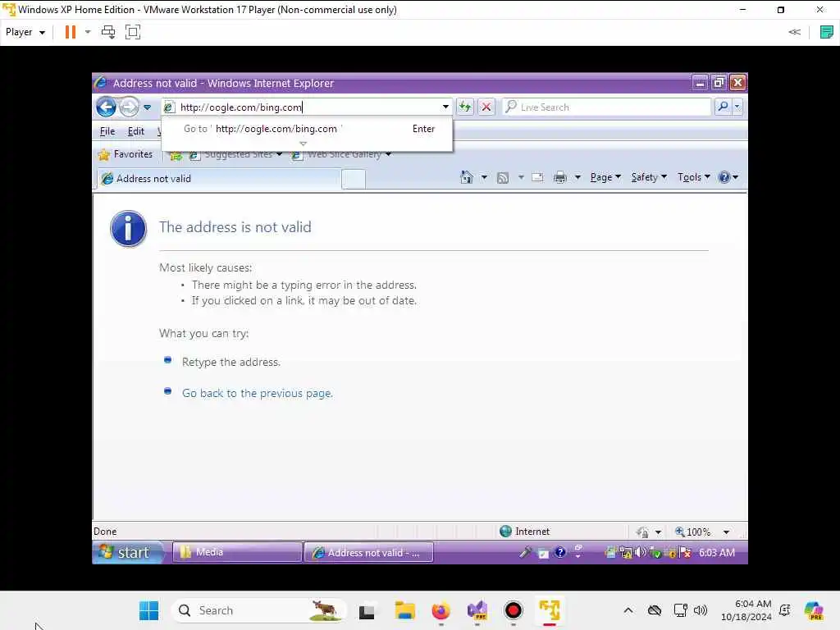Screen dimensions: 840x630
Task: Click the Home page icon
Action: pos(467,177)
